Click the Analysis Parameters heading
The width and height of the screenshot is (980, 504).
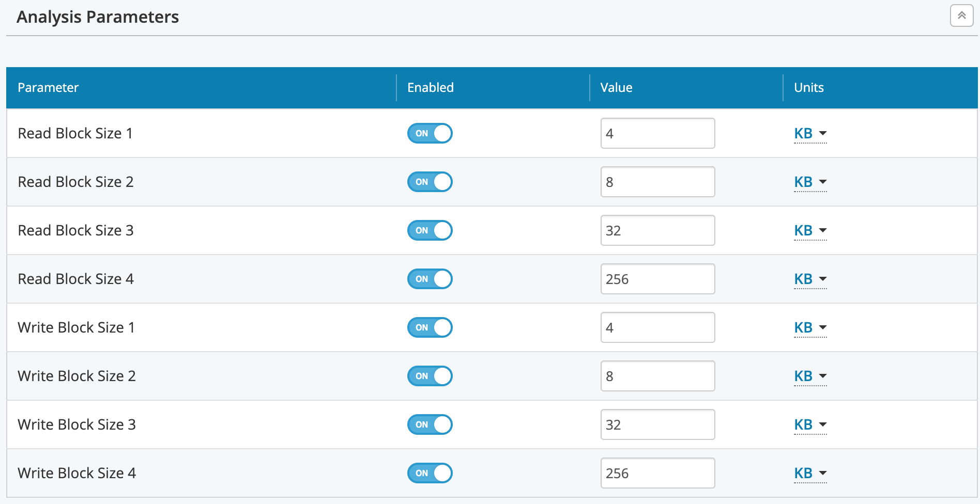coord(98,17)
